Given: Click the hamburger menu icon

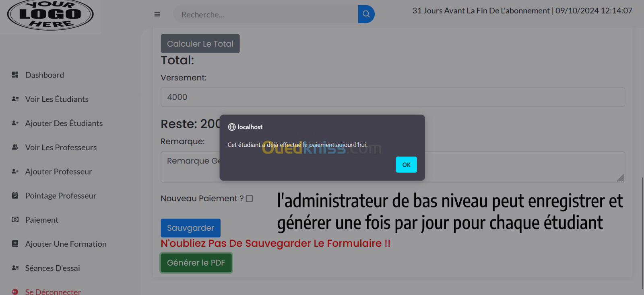Looking at the screenshot, I should [x=157, y=14].
